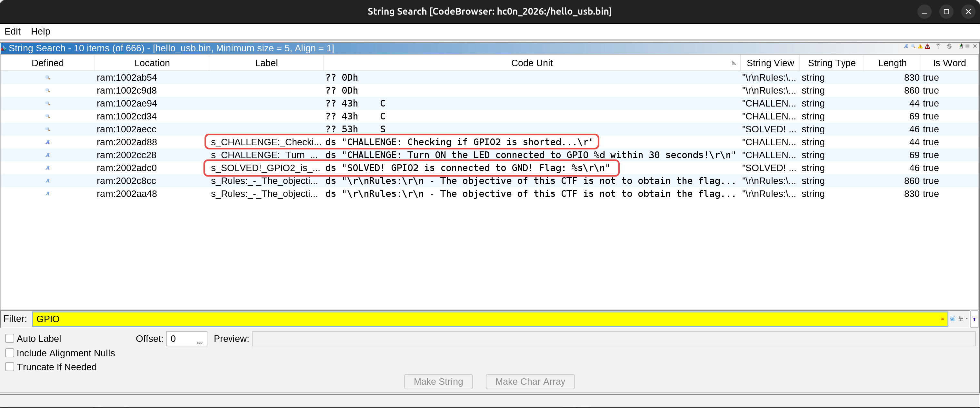Click the magnifier icon in row ram:1002aecc
980x408 pixels.
[x=47, y=129]
